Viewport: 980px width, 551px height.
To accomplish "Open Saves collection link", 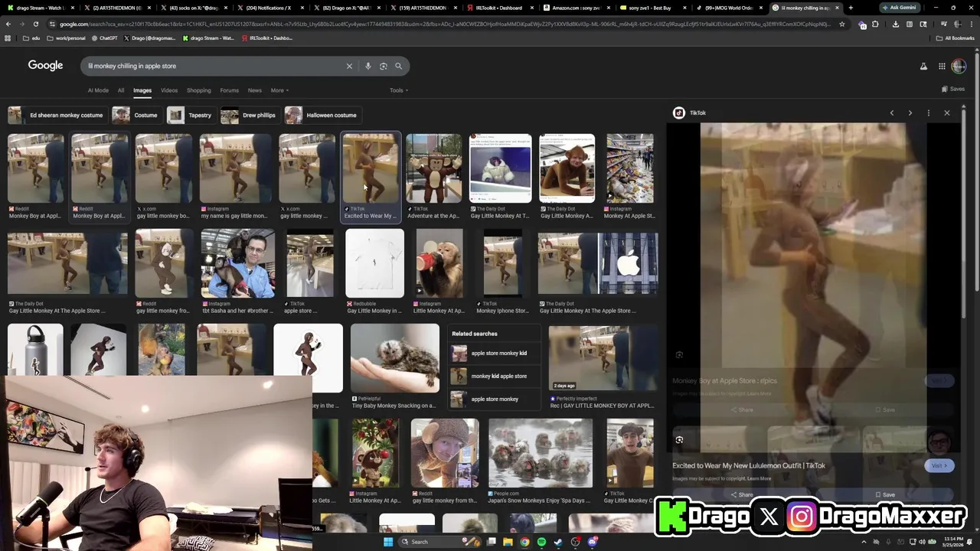I will tap(953, 90).
